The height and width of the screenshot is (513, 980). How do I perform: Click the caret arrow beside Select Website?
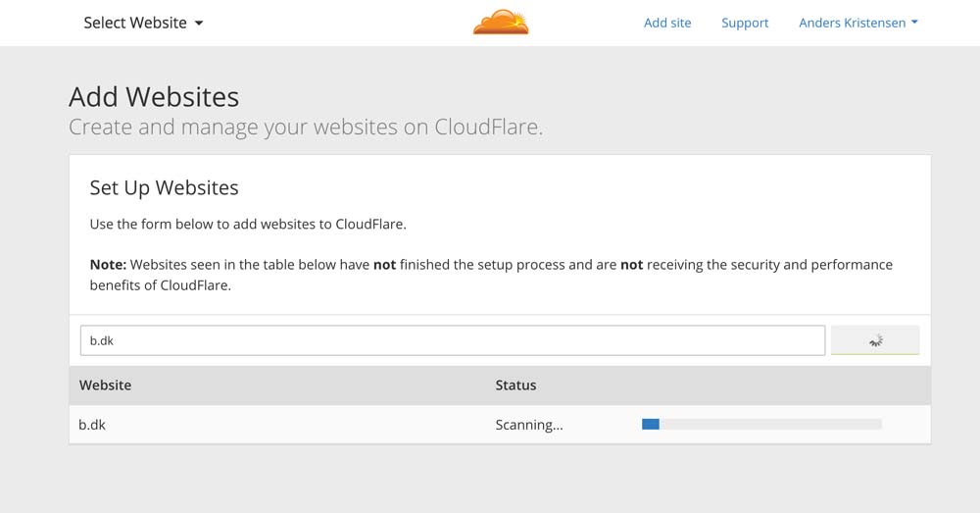199,24
